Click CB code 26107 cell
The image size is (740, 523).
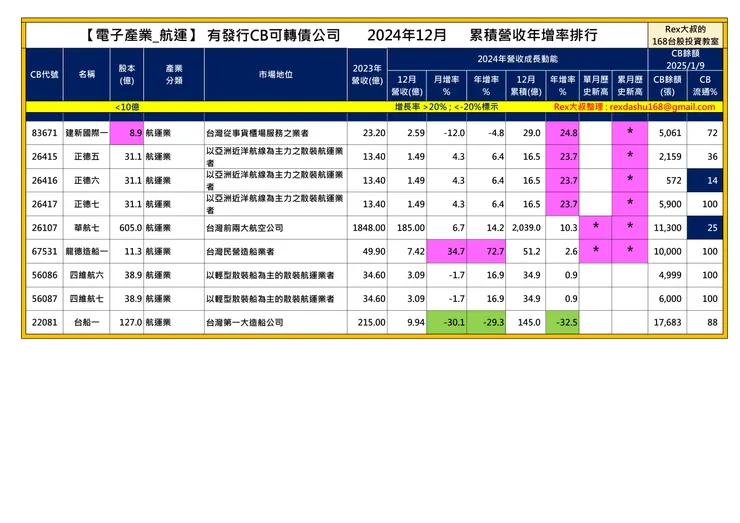[x=44, y=228]
